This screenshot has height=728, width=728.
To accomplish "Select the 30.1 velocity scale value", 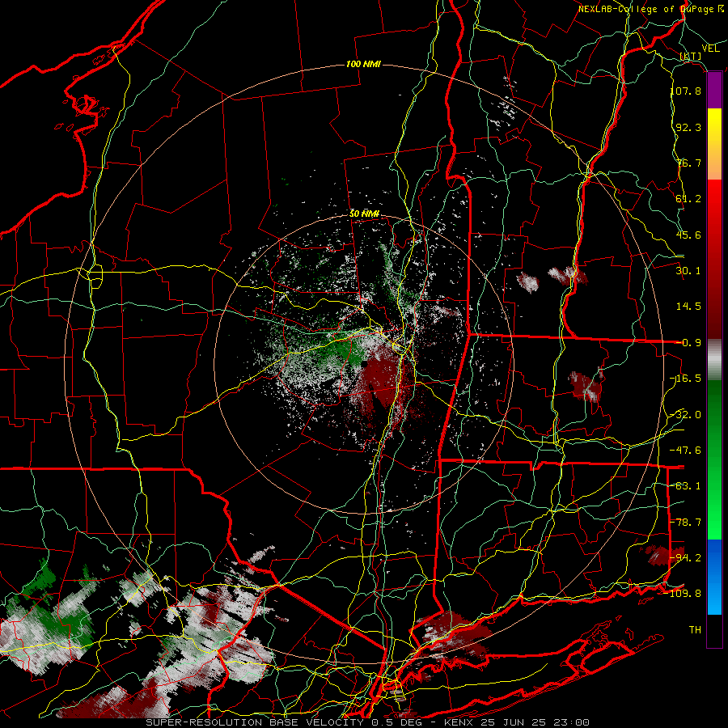I will click(x=688, y=271).
